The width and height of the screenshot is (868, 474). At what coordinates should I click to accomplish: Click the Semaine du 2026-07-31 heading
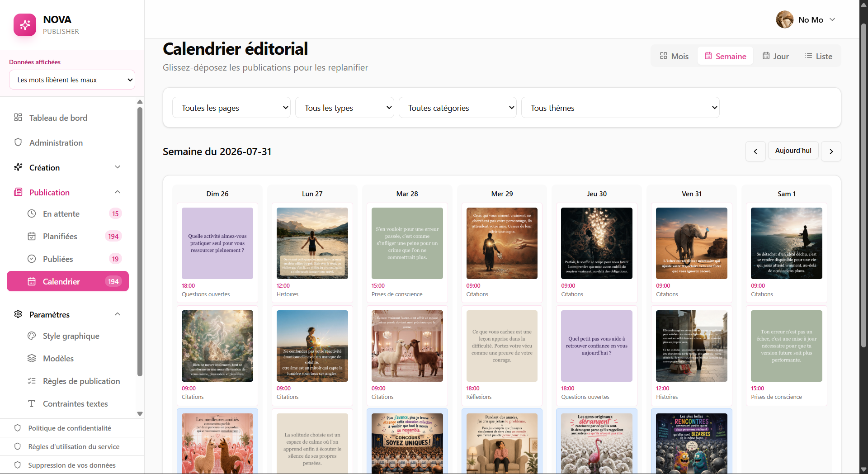pyautogui.click(x=217, y=152)
